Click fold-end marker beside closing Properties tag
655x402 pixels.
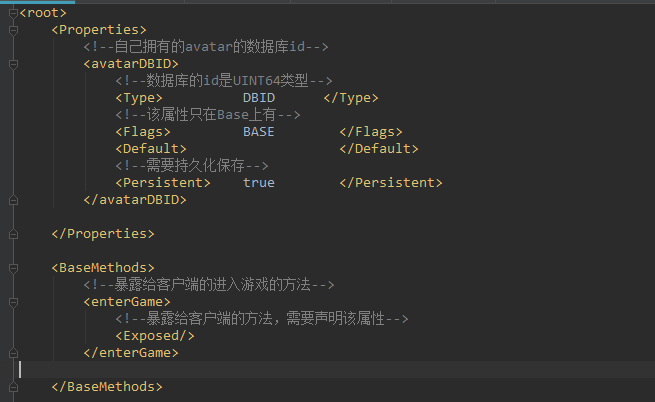[x=12, y=234]
